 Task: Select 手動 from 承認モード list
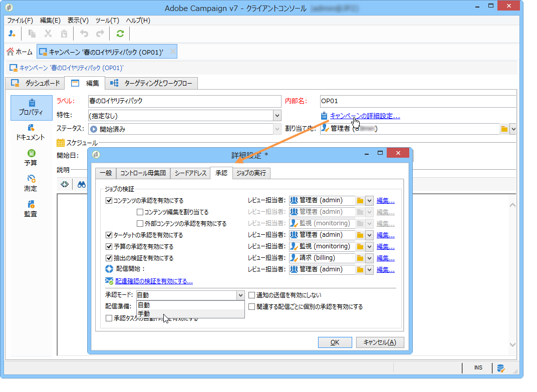click(190, 313)
